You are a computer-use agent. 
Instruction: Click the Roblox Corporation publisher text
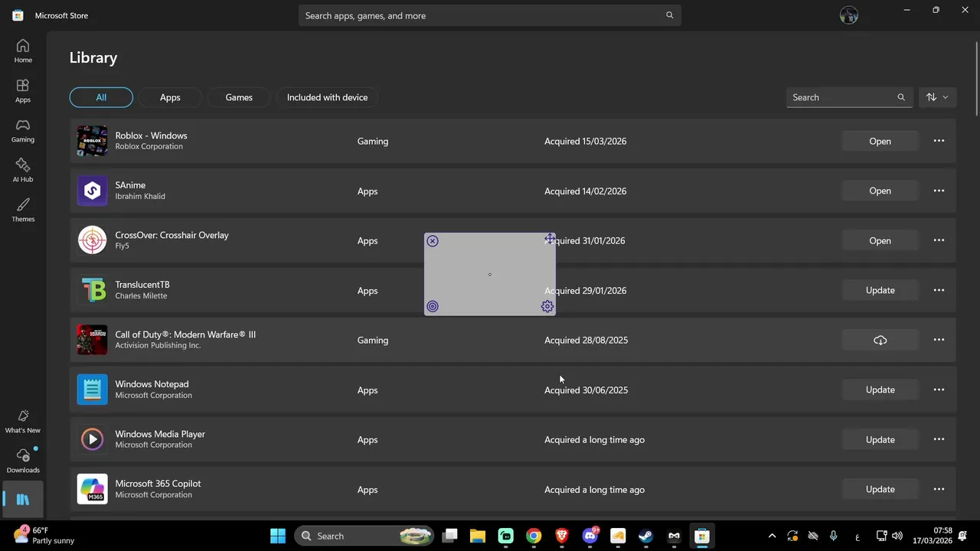(x=149, y=146)
